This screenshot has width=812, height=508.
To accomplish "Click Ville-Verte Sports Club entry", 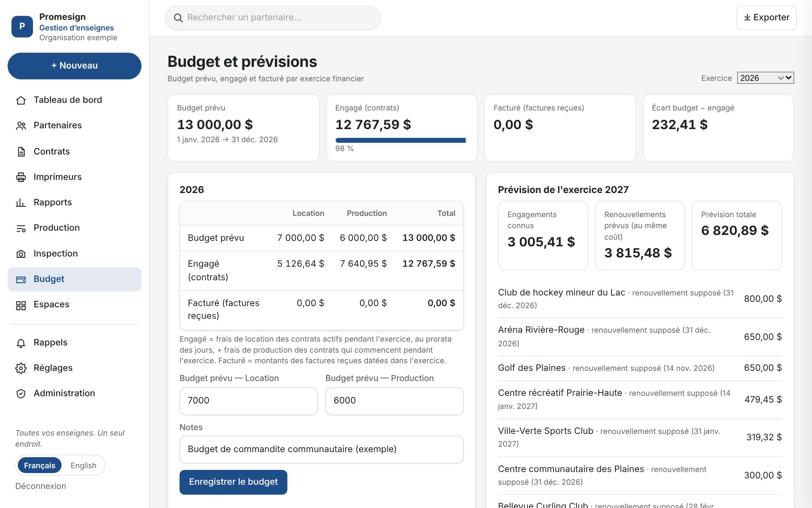I will [x=640, y=437].
